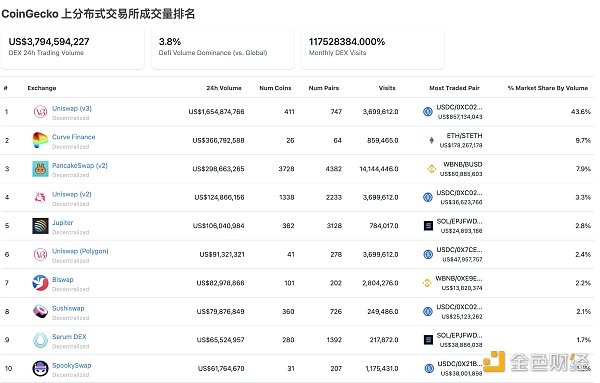Click the WBNB/0XE9E... traded pair
The width and height of the screenshot is (600, 383).
click(459, 279)
